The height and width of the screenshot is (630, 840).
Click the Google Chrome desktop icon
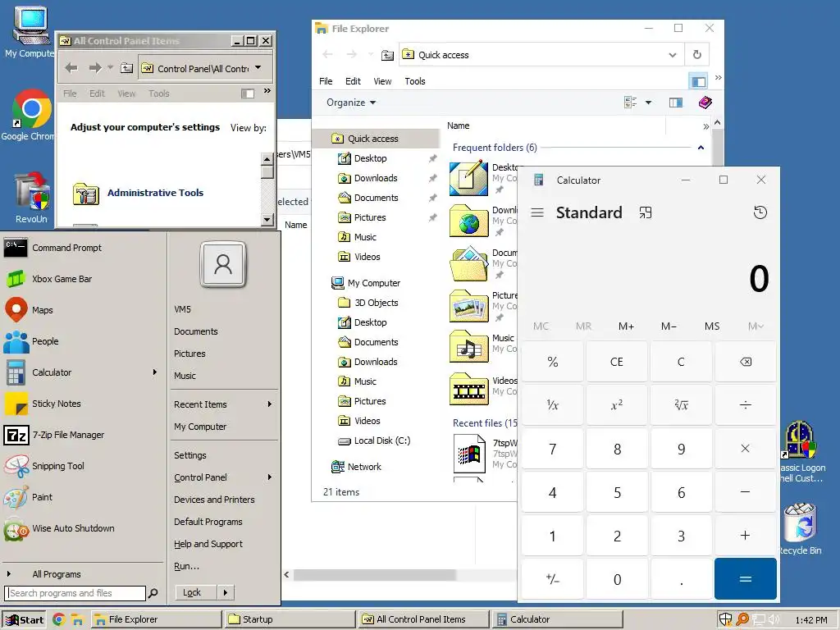pos(31,109)
